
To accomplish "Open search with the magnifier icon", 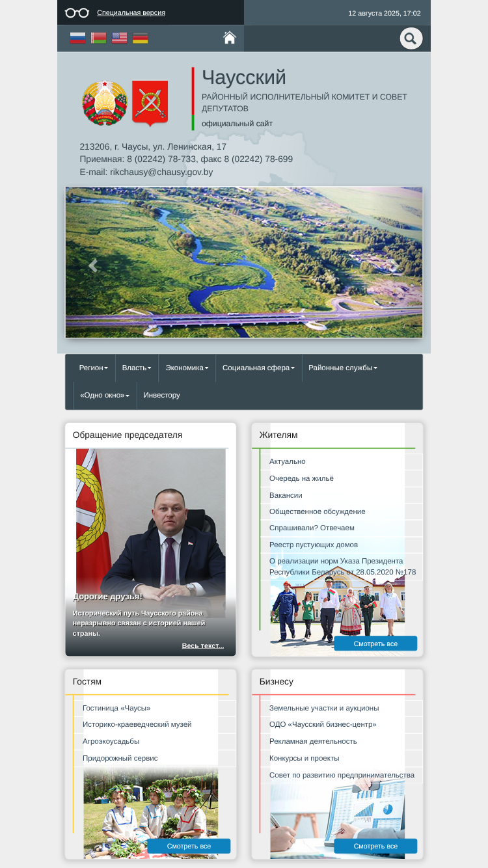I will pos(411,38).
